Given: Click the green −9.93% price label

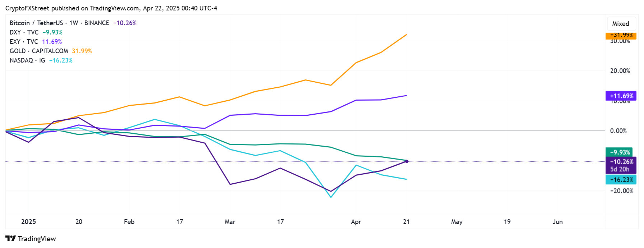Looking at the screenshot, I should pos(619,152).
